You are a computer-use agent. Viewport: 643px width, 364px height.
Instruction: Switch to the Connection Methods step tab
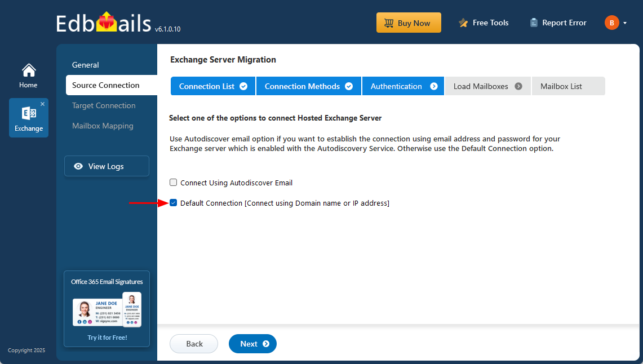pyautogui.click(x=309, y=86)
